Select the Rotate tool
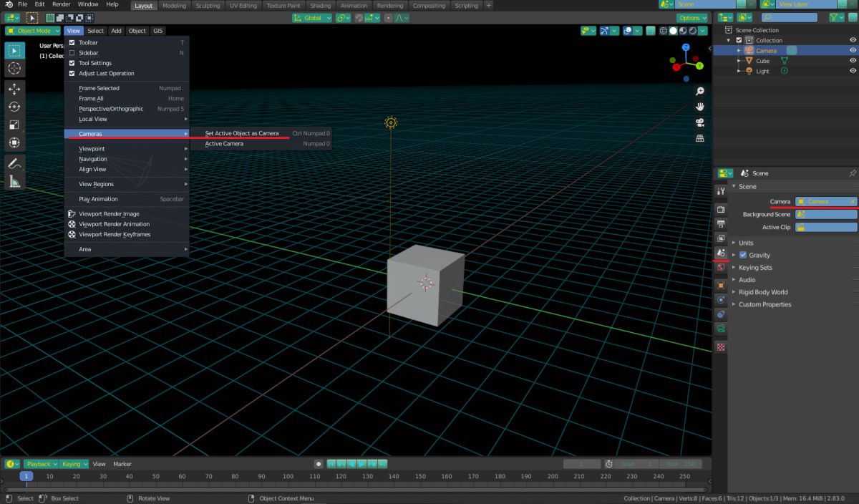The image size is (859, 504). tap(14, 107)
